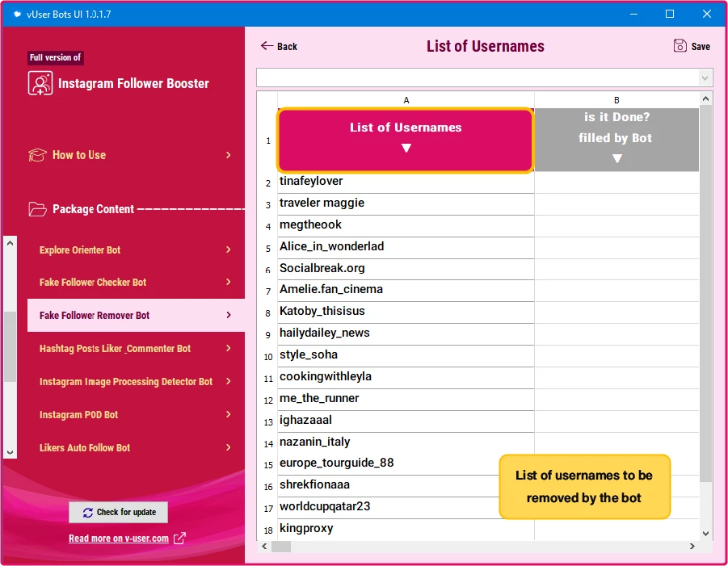Select the cell 'me_the_runner'

click(406, 400)
